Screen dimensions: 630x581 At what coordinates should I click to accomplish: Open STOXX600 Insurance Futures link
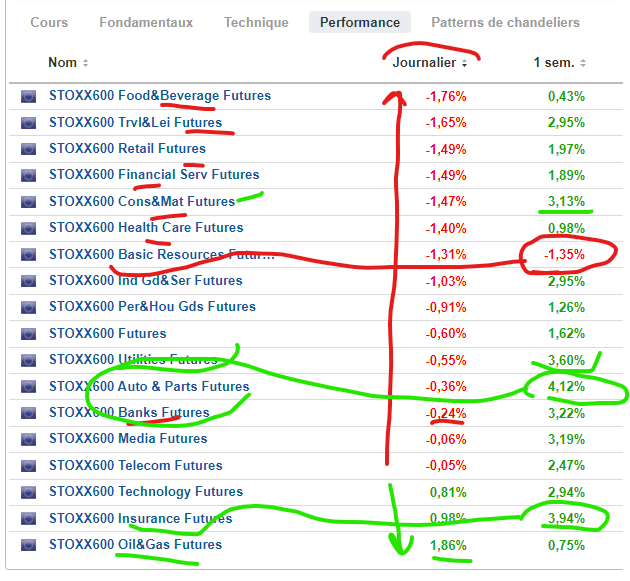click(141, 518)
